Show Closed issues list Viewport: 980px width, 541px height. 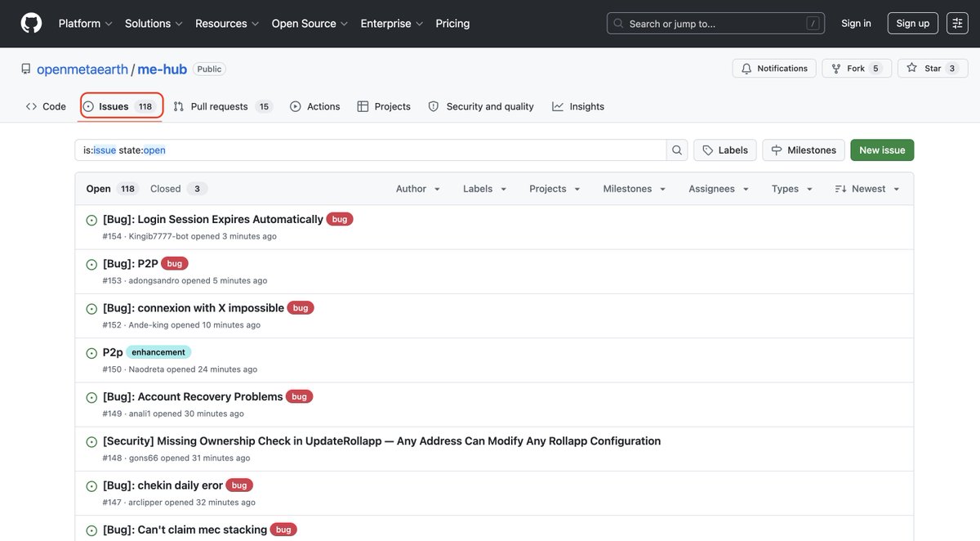click(x=179, y=189)
